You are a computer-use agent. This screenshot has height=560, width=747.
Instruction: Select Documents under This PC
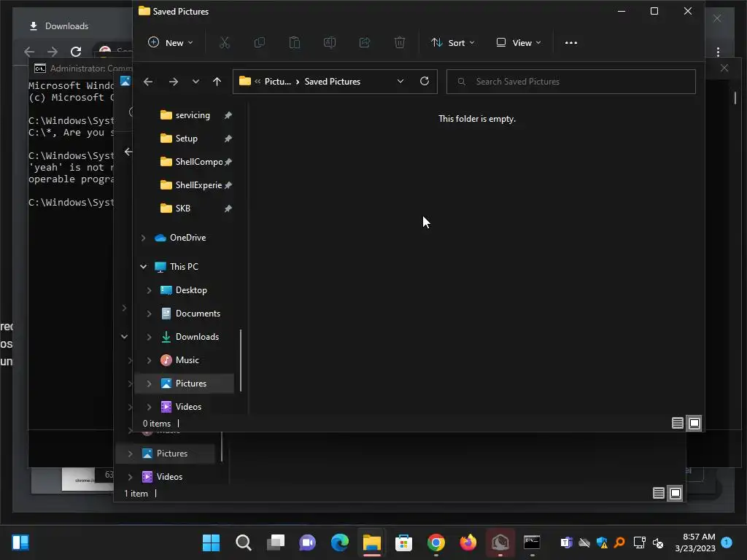click(x=198, y=314)
